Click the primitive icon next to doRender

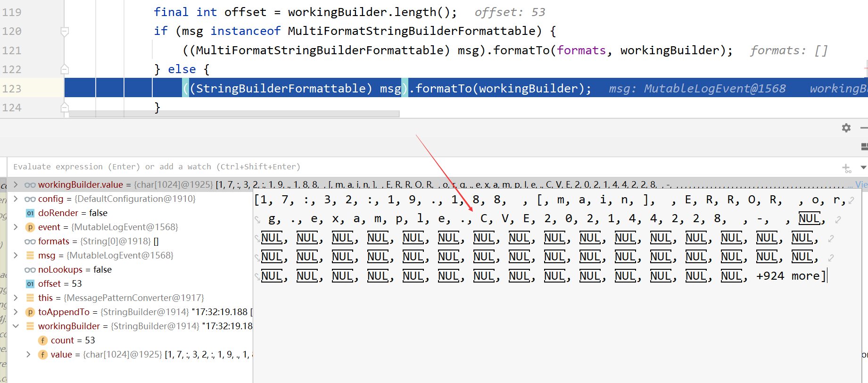(30, 213)
